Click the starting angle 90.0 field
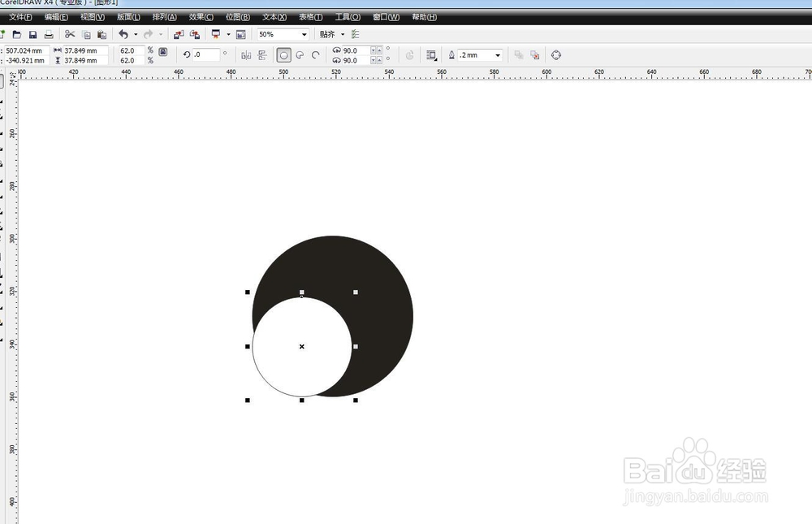Viewport: 812px width, 524px height. coord(356,51)
